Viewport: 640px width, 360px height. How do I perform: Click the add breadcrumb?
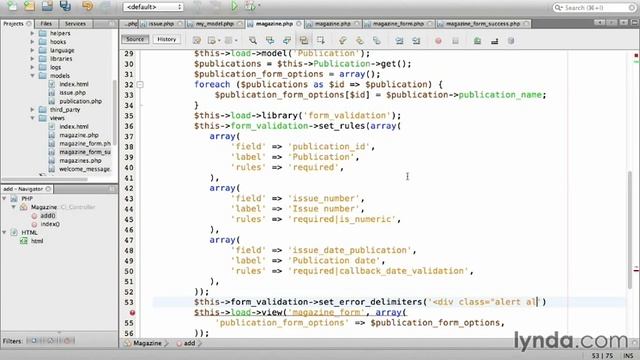(x=189, y=343)
